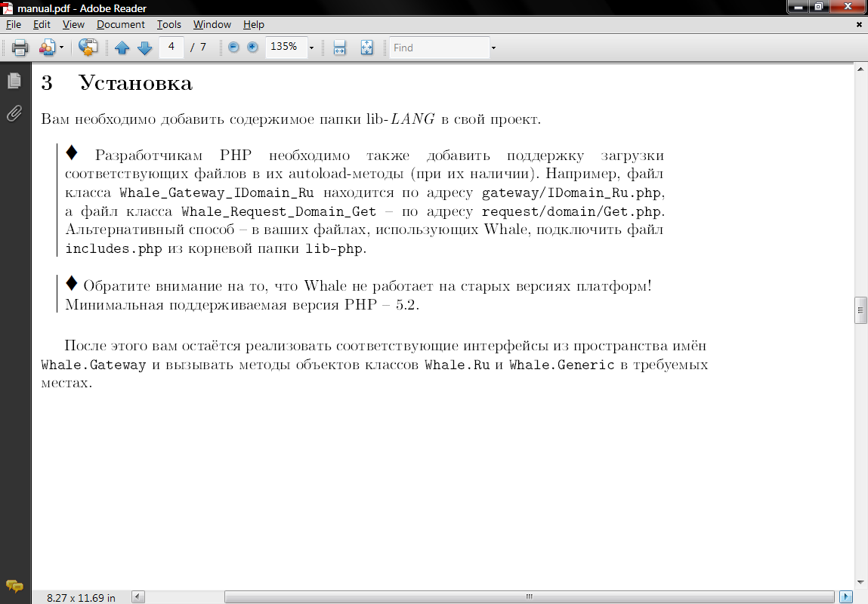Open the collaborate dropdown arrow
Viewport: 868px width, 604px height.
[x=62, y=48]
